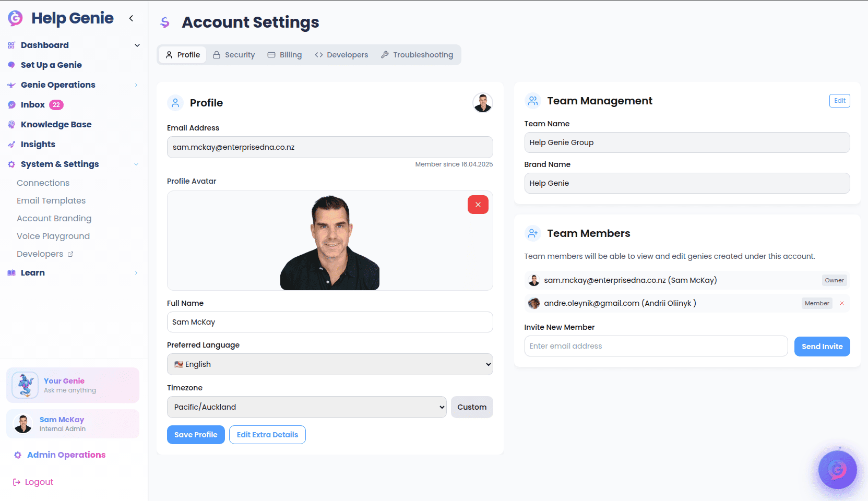Click the large profile avatar photo

[x=330, y=243]
